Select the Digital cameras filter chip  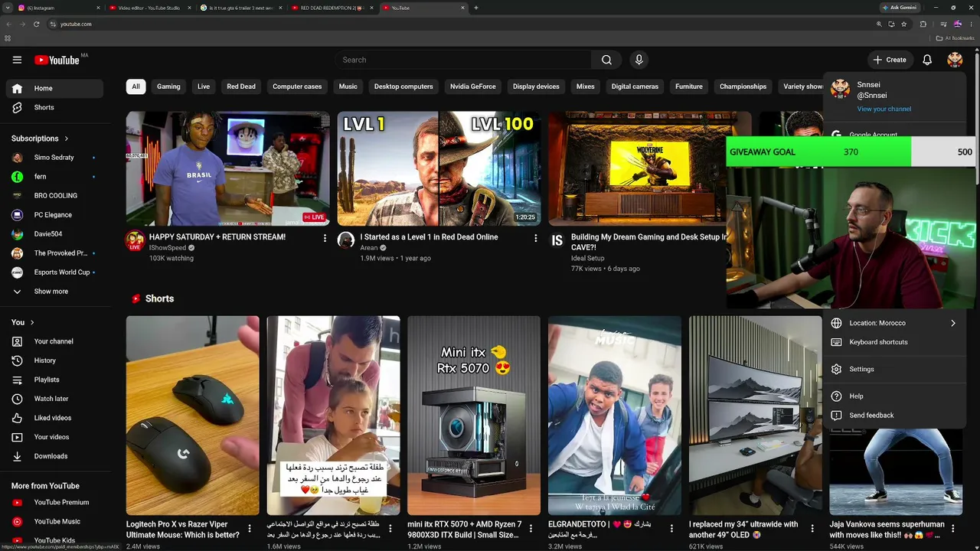635,86
